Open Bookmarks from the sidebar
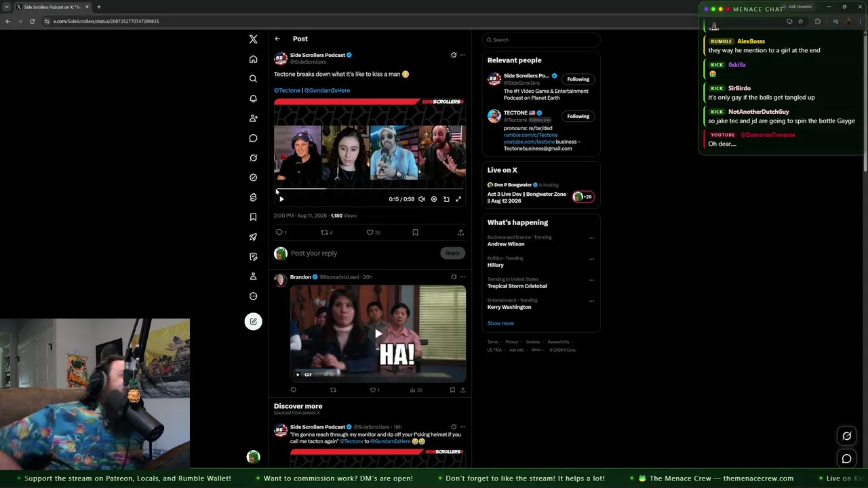868x488 pixels. (253, 217)
